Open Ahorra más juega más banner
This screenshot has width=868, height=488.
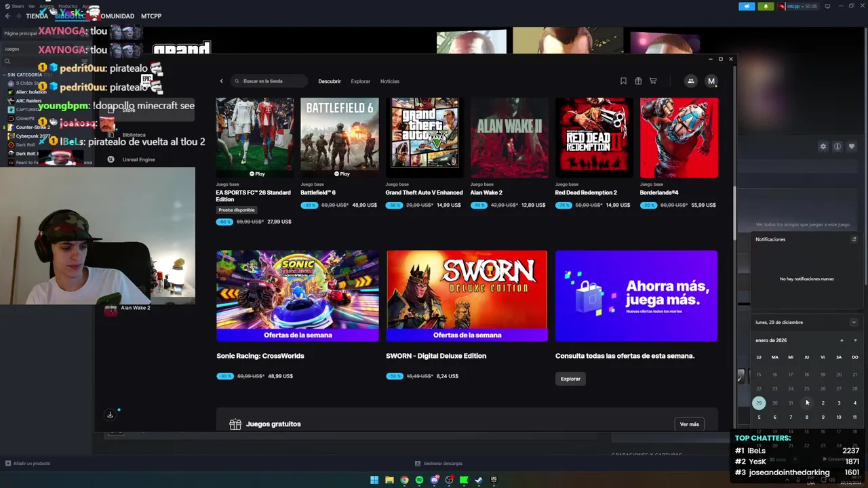click(636, 296)
